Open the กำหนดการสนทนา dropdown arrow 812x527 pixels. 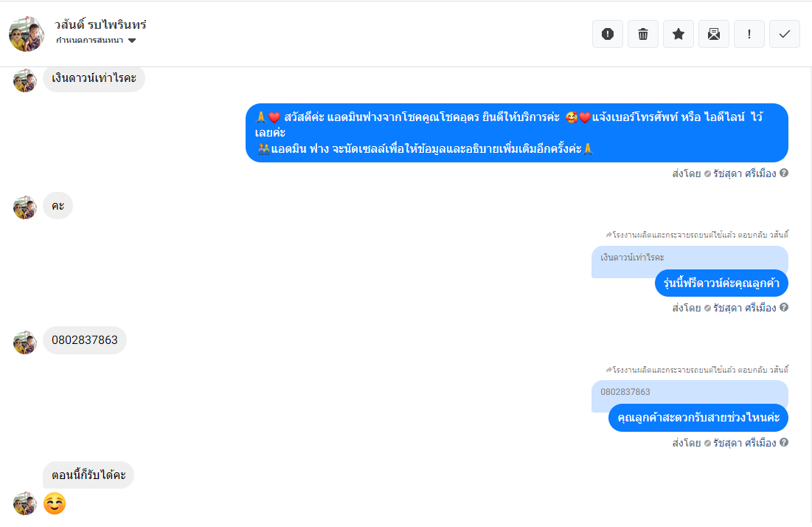(x=132, y=41)
